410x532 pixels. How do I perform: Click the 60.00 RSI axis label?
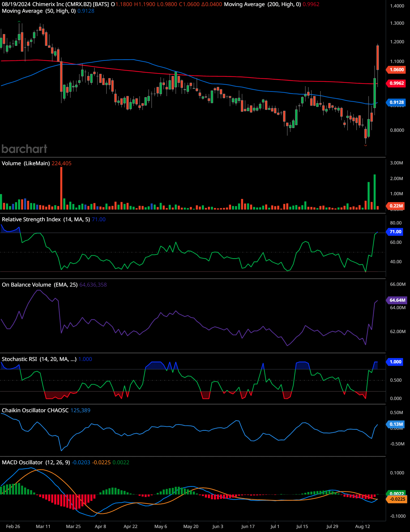tap(396, 242)
